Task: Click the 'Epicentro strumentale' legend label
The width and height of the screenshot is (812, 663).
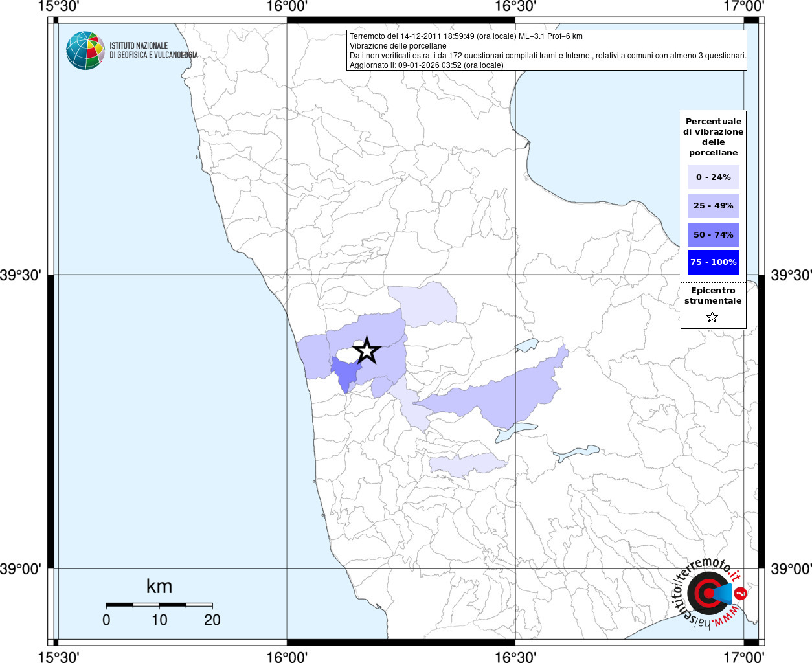Action: (713, 296)
